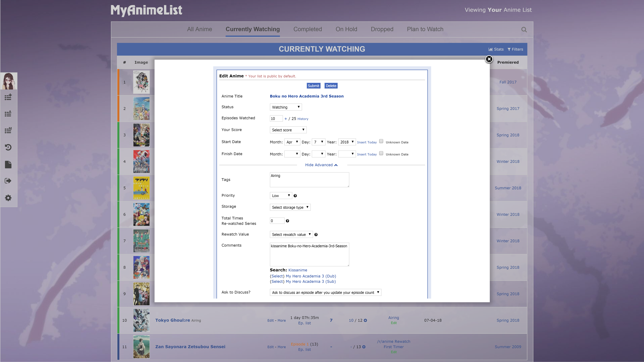Viewport: 644px width, 362px height.
Task: Click the Episodes Watched input field
Action: (276, 119)
